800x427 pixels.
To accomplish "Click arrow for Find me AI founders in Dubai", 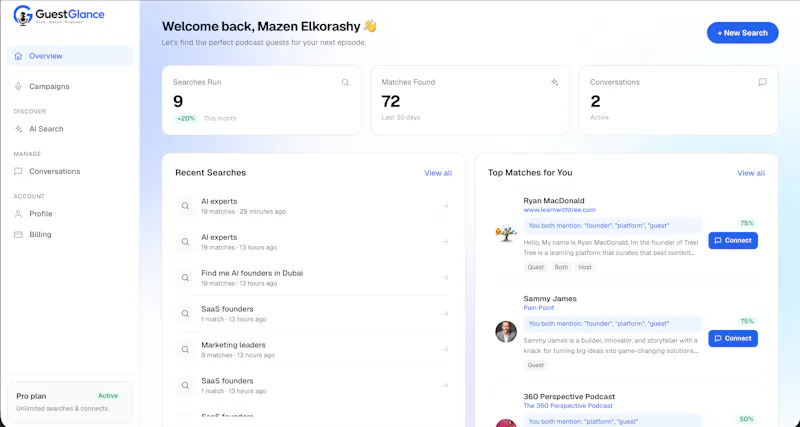I will [x=445, y=278].
